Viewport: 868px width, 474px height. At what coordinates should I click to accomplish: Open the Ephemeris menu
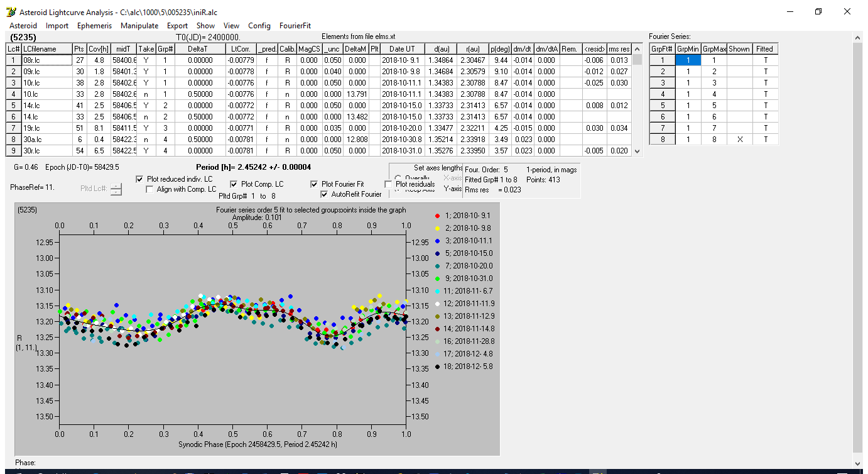click(94, 26)
